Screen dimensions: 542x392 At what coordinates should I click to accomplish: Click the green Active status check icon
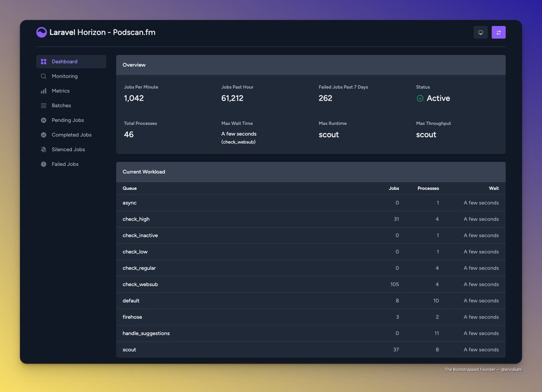[x=420, y=98]
